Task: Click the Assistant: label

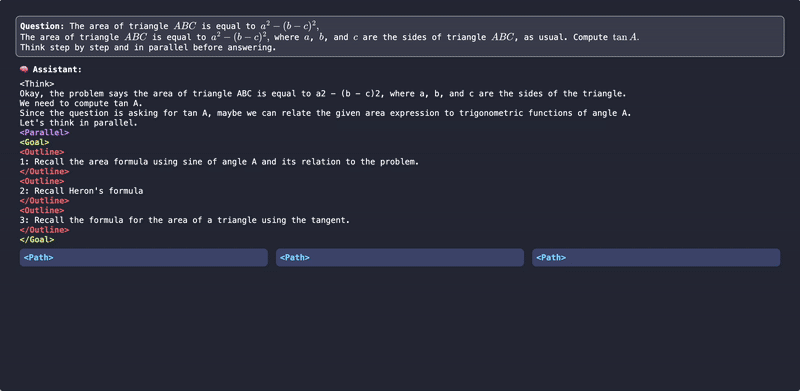Action: click(x=57, y=69)
